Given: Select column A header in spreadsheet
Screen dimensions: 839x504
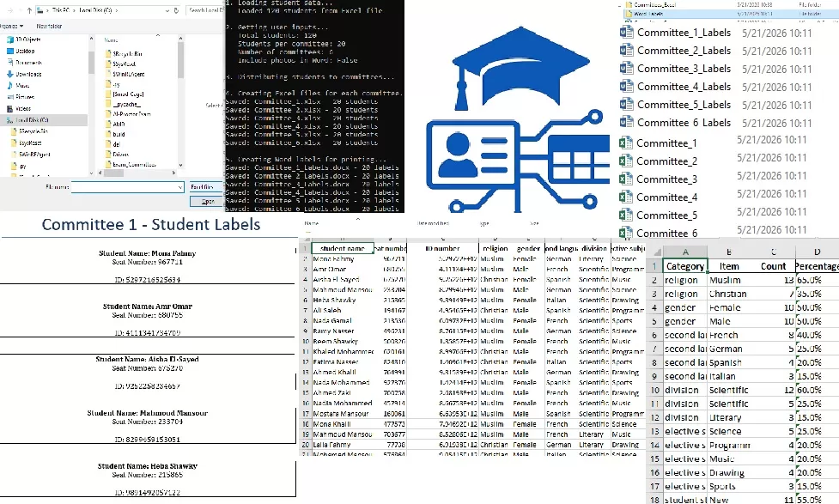Looking at the screenshot, I should (x=685, y=252).
